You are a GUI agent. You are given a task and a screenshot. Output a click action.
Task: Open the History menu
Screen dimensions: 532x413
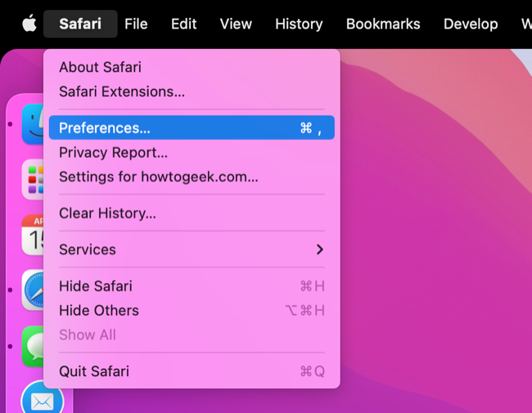299,24
